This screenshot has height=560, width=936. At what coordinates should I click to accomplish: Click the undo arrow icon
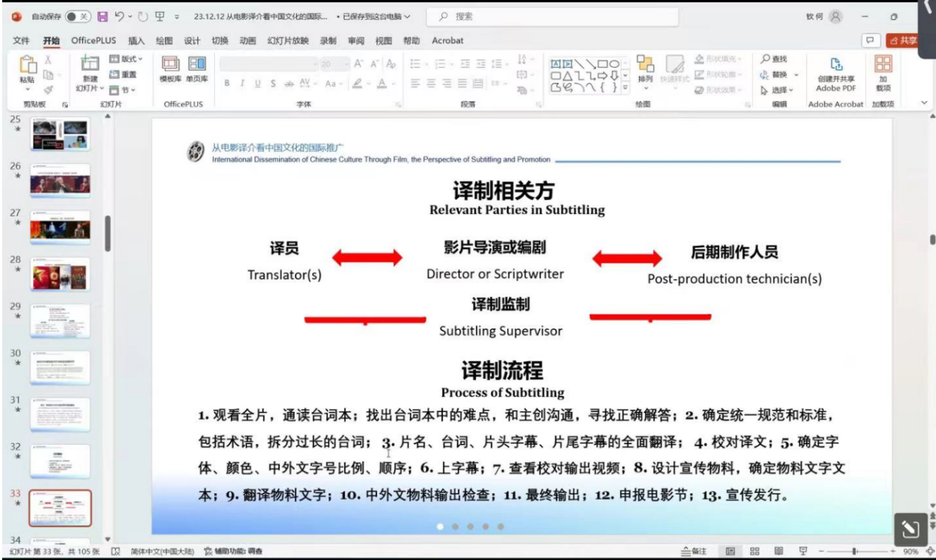118,16
